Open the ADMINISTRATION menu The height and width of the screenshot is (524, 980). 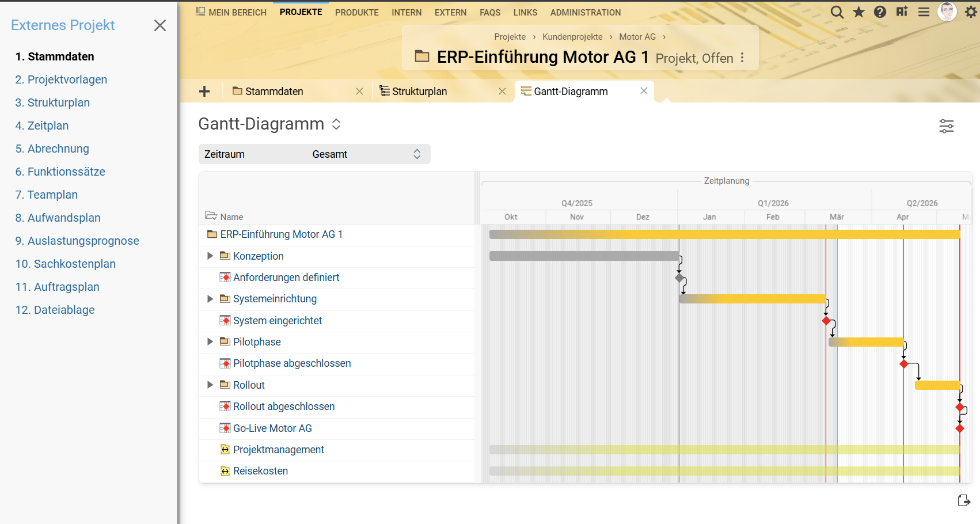pos(586,12)
